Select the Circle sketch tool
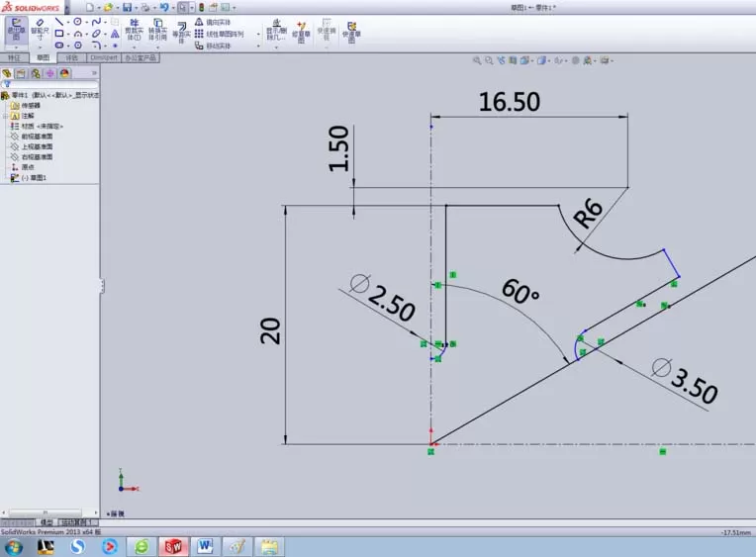The height and width of the screenshot is (557, 756). (77, 22)
